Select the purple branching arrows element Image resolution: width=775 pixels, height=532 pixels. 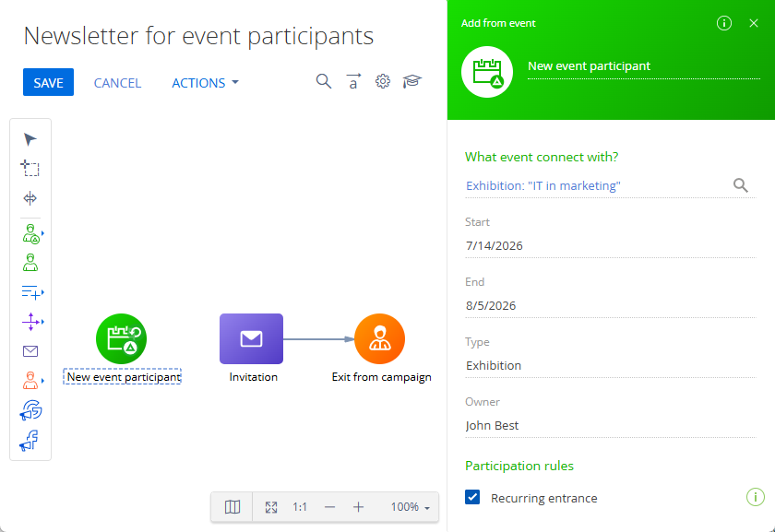31,322
